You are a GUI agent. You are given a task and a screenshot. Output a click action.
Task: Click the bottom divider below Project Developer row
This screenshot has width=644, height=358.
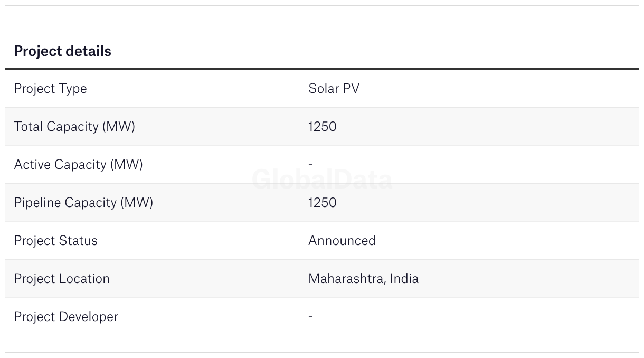pyautogui.click(x=322, y=352)
